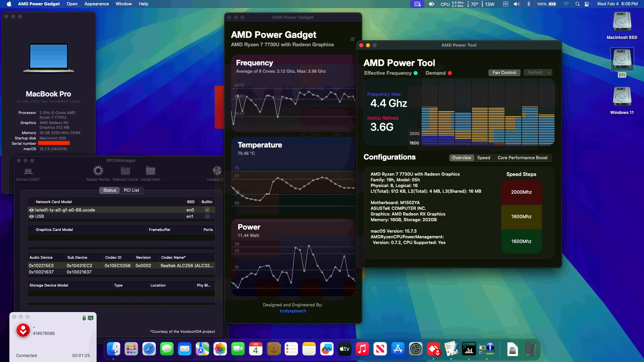Open AnyDesk from the Dock
The width and height of the screenshot is (644, 362).
click(x=434, y=349)
